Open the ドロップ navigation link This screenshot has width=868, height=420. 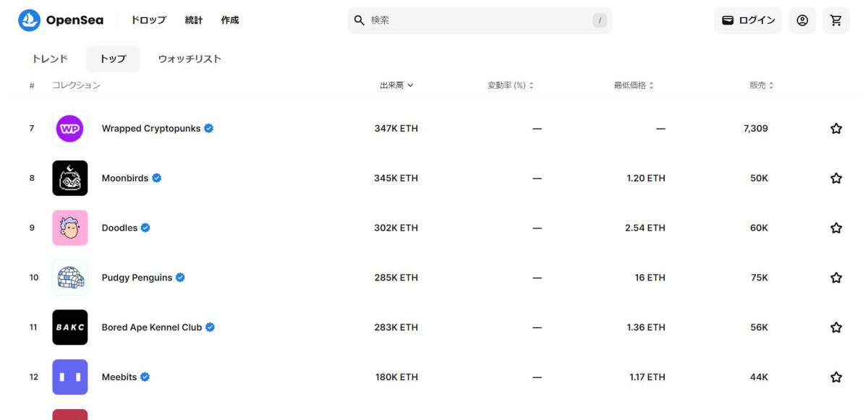pos(148,20)
